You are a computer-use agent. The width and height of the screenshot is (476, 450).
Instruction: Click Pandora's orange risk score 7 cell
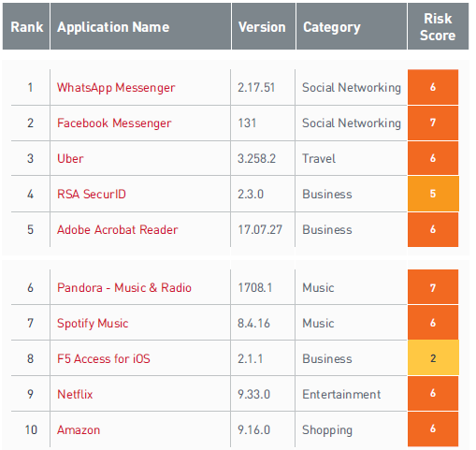click(433, 287)
